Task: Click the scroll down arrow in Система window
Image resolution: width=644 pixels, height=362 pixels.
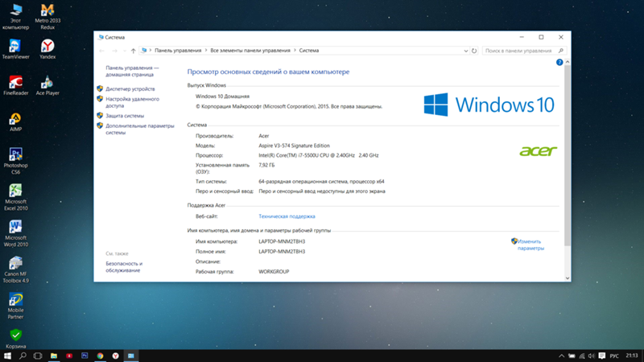Action: [568, 278]
